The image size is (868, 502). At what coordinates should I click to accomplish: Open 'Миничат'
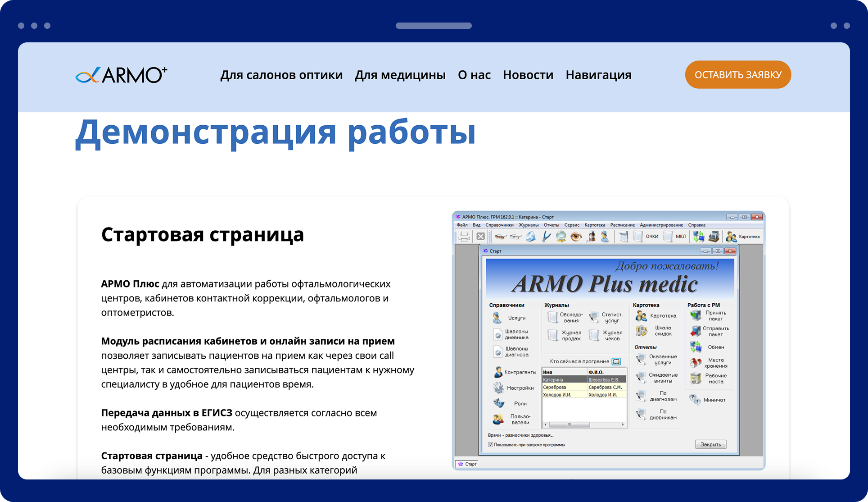708,400
